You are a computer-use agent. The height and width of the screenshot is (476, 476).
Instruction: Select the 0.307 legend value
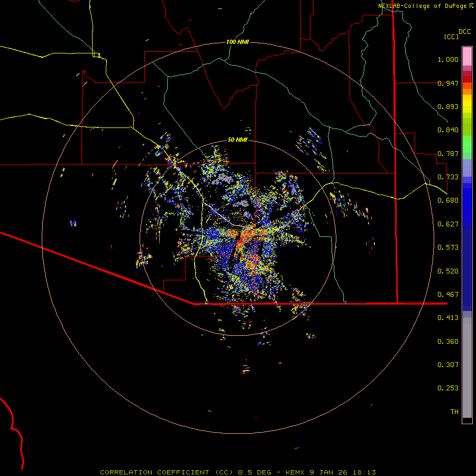tap(448, 365)
